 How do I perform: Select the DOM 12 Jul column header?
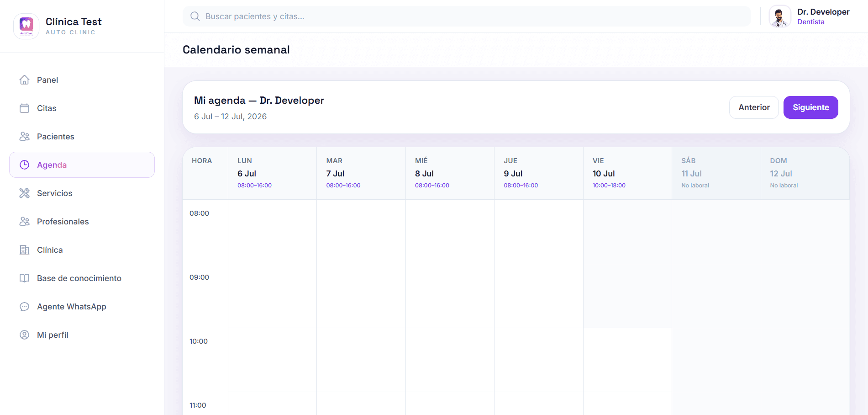pyautogui.click(x=805, y=173)
